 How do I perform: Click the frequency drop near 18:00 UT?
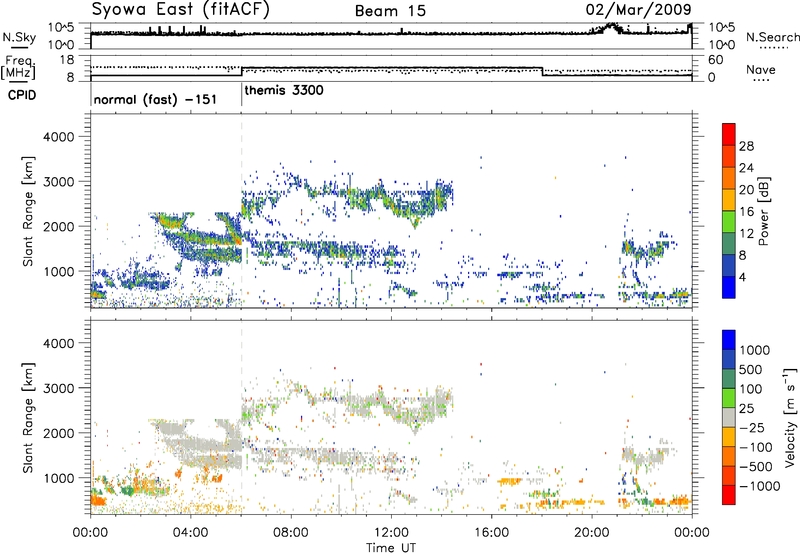(x=542, y=71)
